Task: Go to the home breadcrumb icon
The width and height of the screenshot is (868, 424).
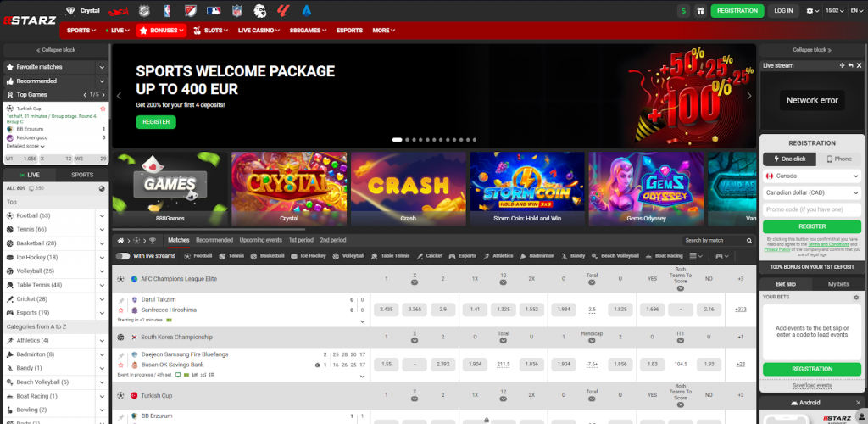Action: 120,241
